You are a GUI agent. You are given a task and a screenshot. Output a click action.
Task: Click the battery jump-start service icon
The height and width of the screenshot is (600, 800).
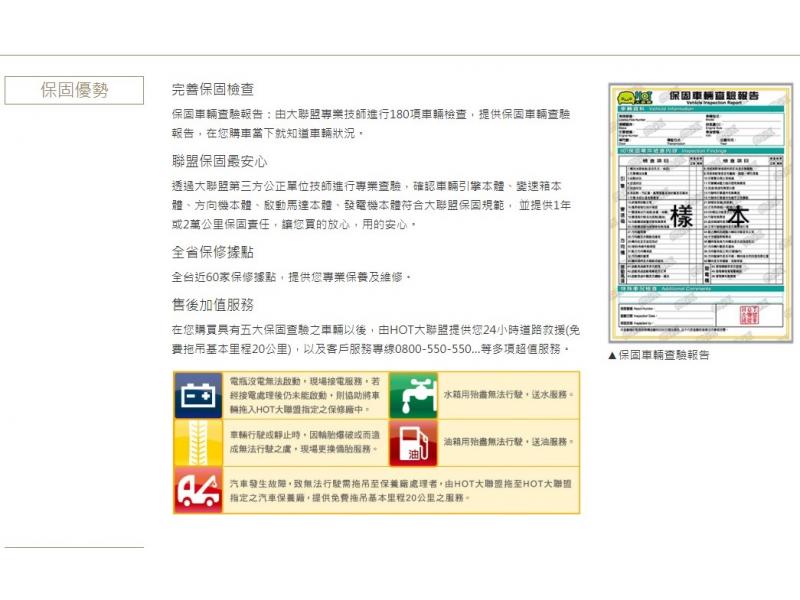click(199, 395)
